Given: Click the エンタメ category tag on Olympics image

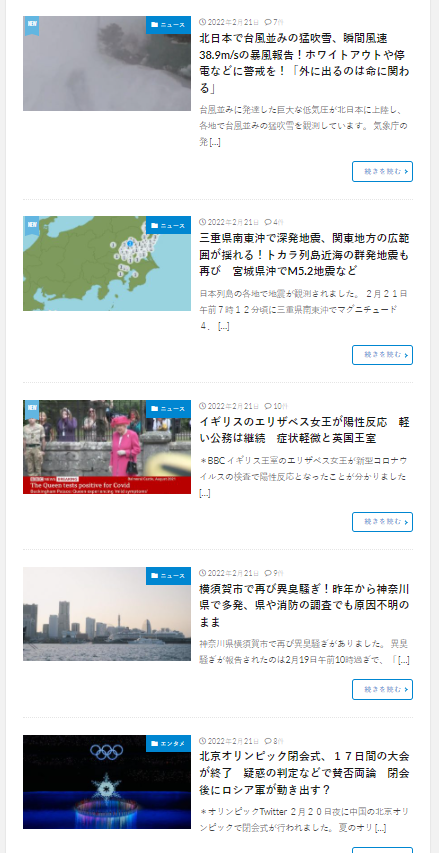Looking at the screenshot, I should pyautogui.click(x=168, y=744).
